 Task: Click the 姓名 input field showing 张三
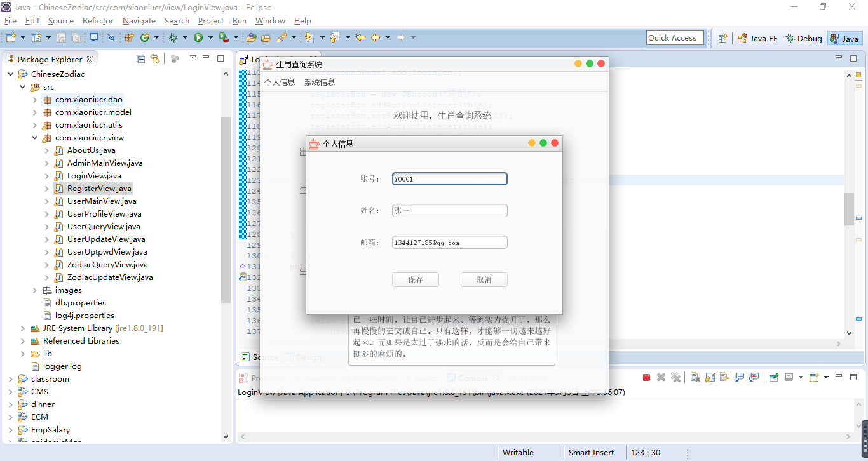450,211
